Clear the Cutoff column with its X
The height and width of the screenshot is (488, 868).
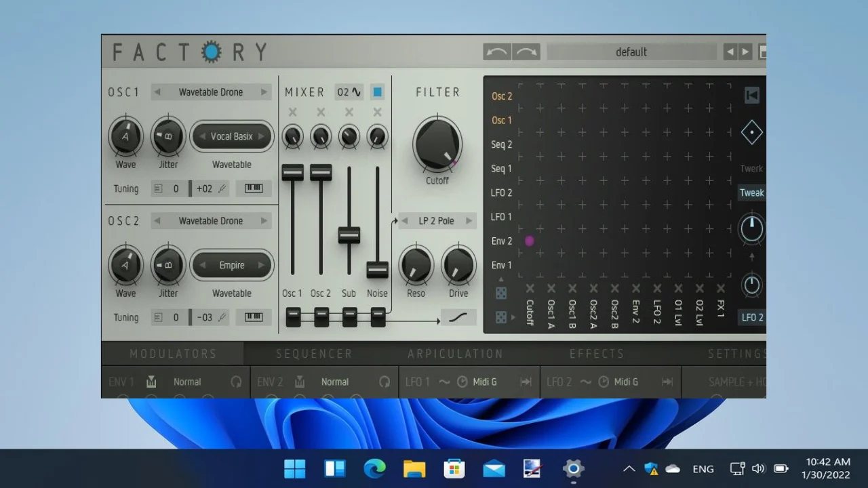pyautogui.click(x=530, y=289)
